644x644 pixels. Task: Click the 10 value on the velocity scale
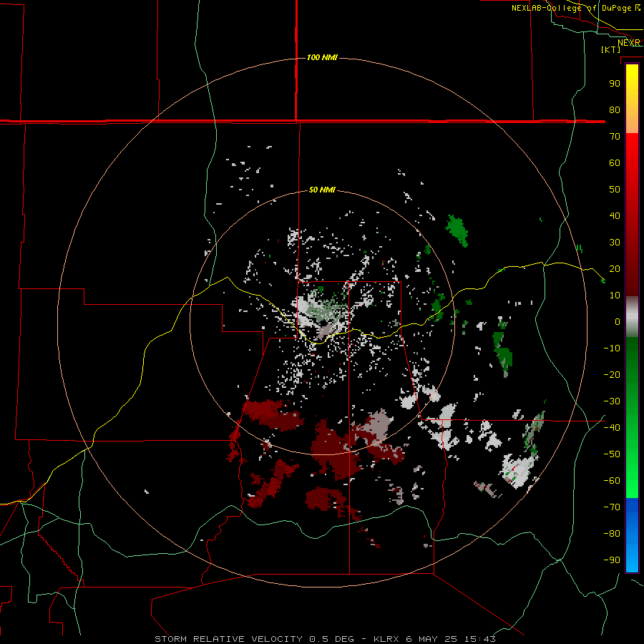pyautogui.click(x=615, y=296)
